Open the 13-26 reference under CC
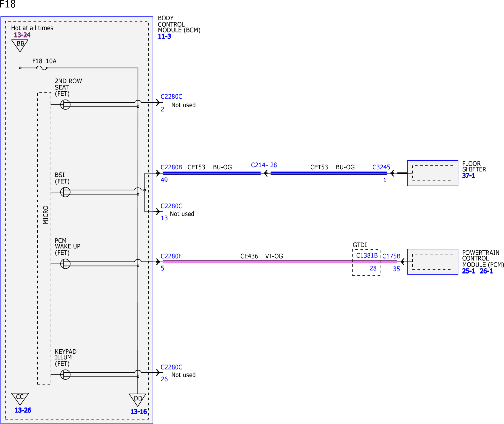504x424 pixels. point(23,410)
